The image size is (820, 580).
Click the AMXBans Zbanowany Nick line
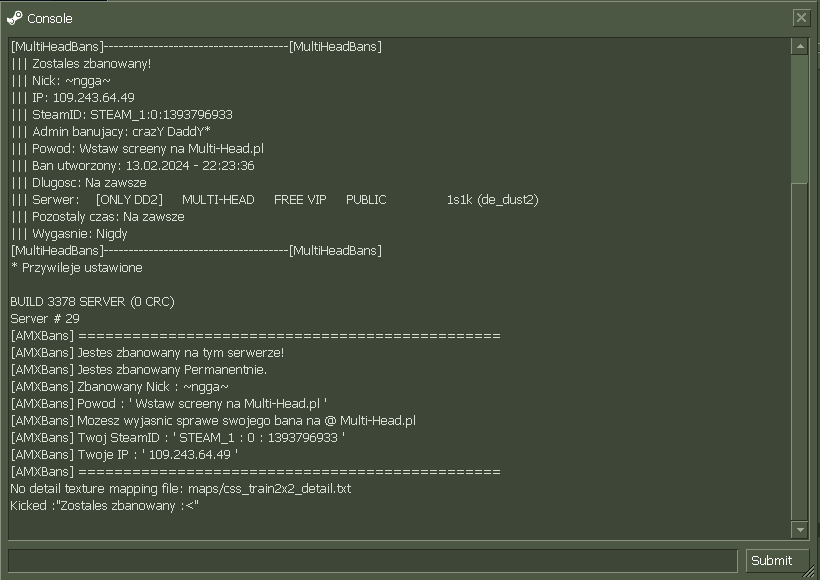[x=119, y=387]
